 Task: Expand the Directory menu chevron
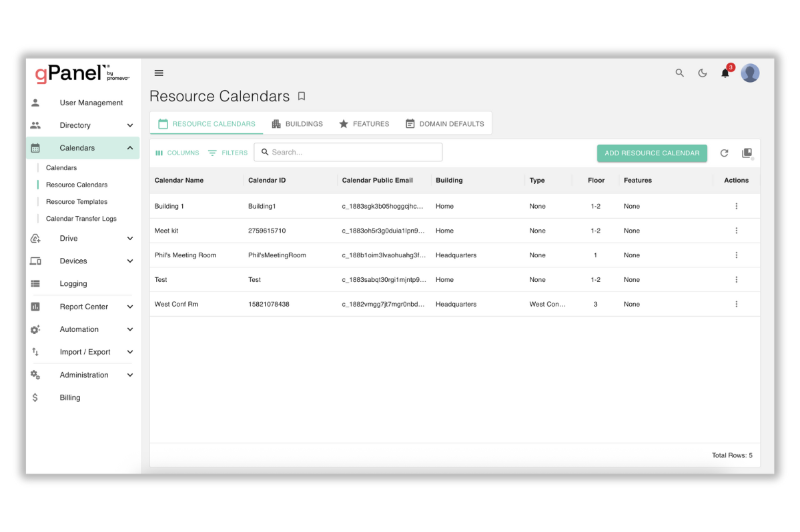pyautogui.click(x=130, y=125)
